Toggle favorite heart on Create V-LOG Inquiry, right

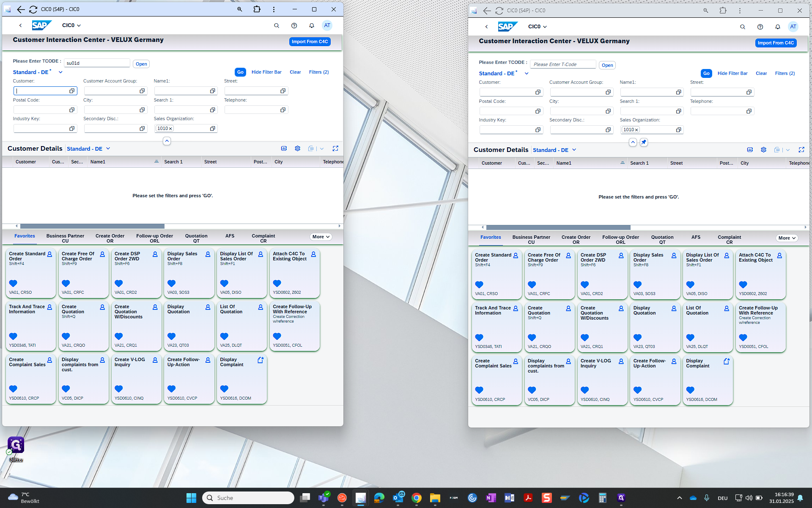click(585, 390)
